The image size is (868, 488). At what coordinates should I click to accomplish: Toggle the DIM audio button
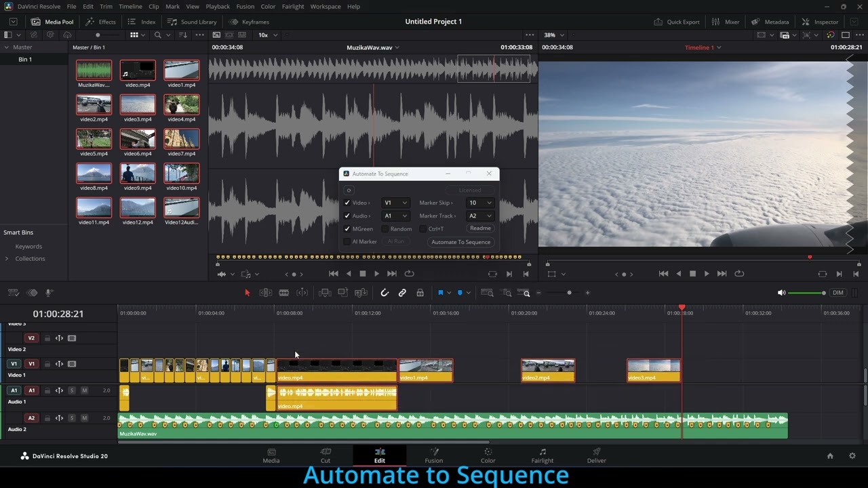click(838, 293)
